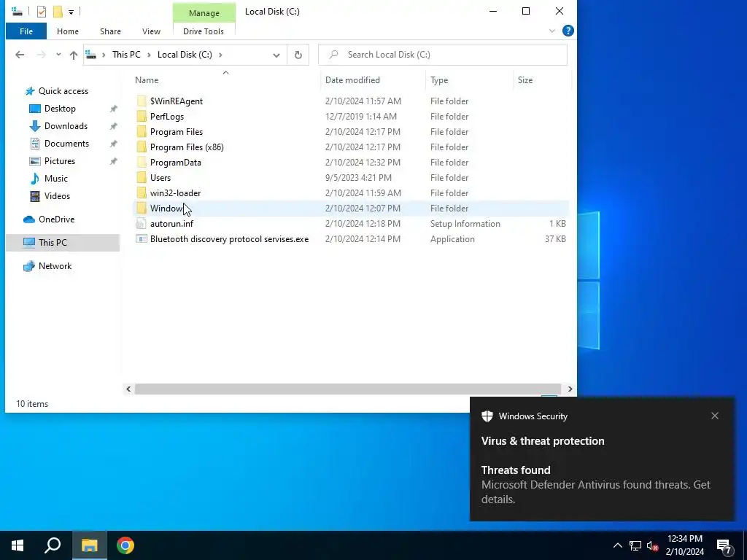747x560 pixels.
Task: Open taskbar Search
Action: coord(53,545)
